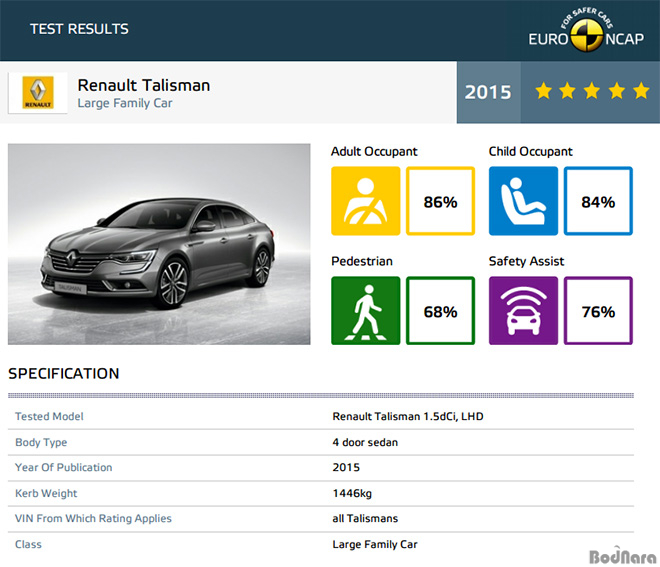Screen dimensions: 660x567
Task: Click the Renault Talisman car photo
Action: [x=159, y=244]
